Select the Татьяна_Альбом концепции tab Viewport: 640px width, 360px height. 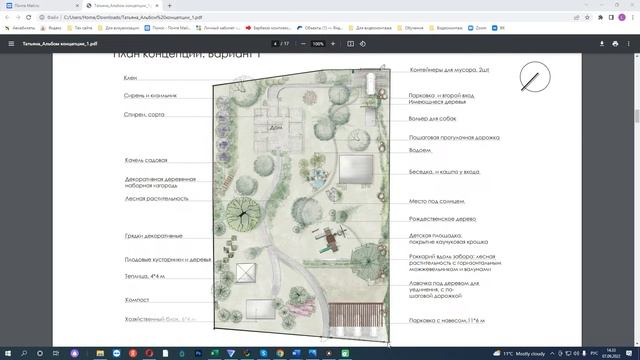[122, 6]
